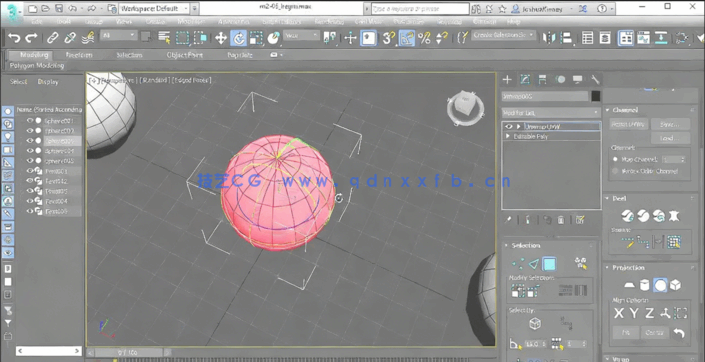Align projection to X axis
Viewport: 705px width, 362px height.
(619, 313)
